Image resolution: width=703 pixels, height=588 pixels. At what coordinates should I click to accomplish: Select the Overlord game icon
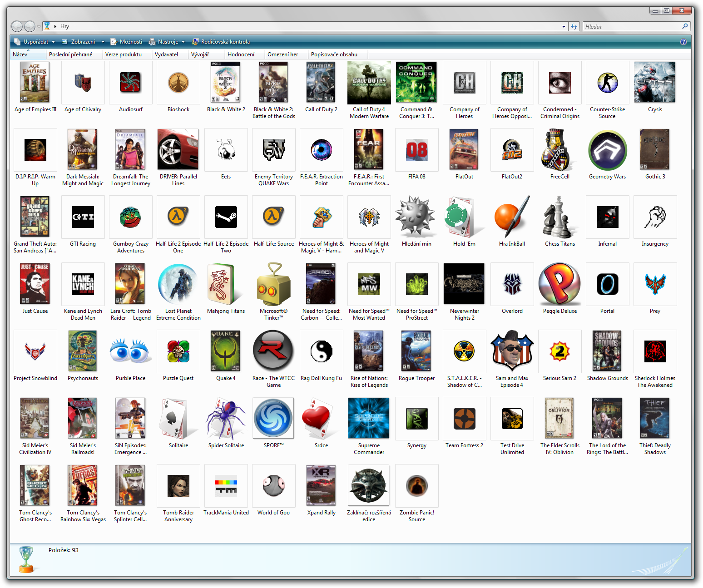click(512, 284)
